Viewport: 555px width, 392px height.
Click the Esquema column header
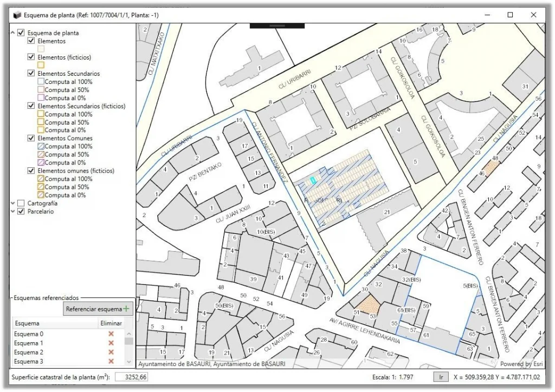click(55, 323)
